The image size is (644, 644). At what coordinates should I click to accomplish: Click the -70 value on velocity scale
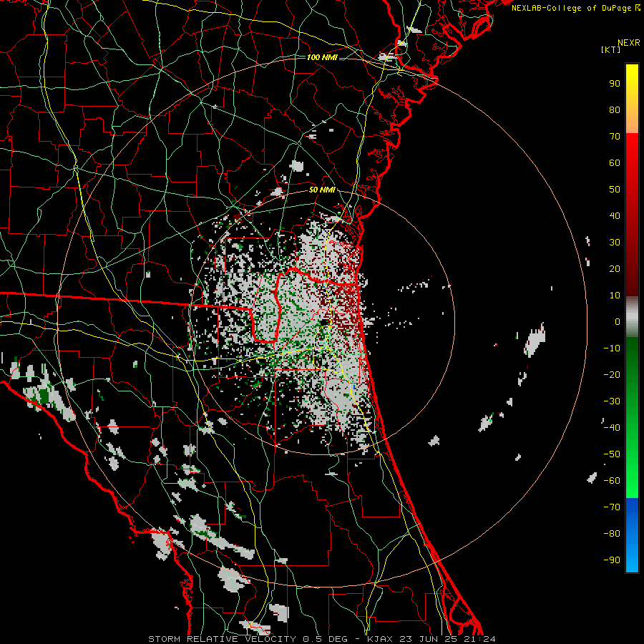pyautogui.click(x=612, y=507)
